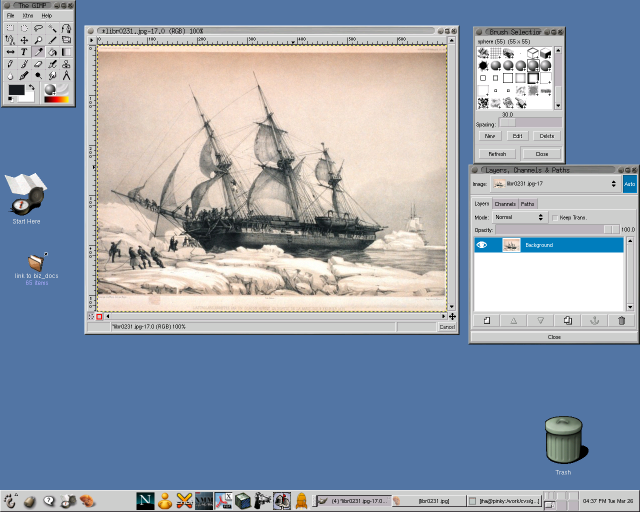This screenshot has width=640, height=512.
Task: Toggle the Auto button in Layers dialog
Action: 629,185
